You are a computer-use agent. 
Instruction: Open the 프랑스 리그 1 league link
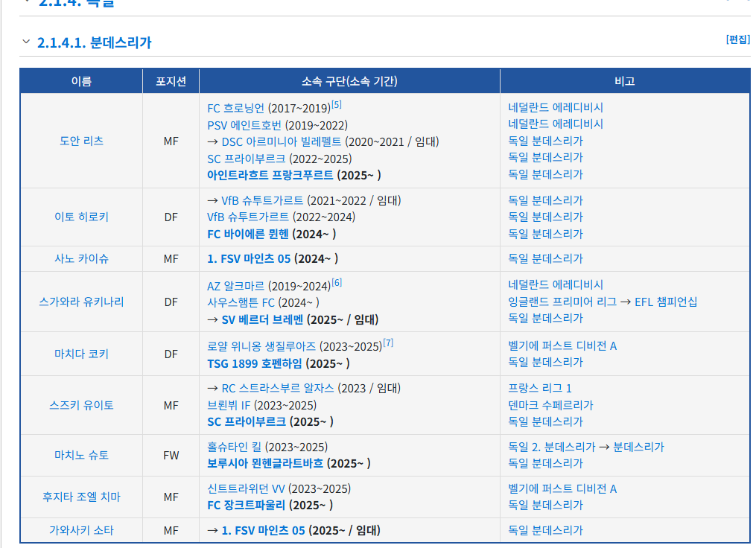point(540,389)
